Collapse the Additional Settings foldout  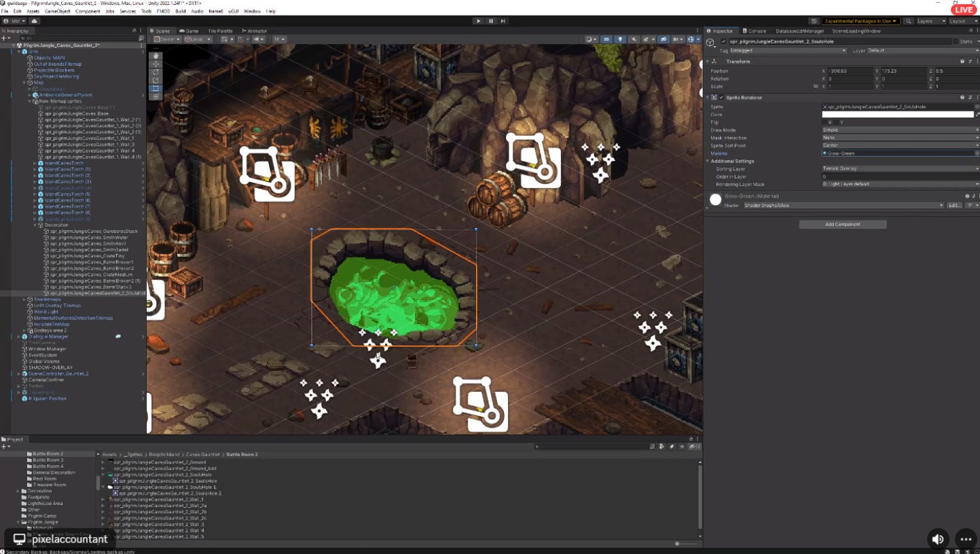708,161
